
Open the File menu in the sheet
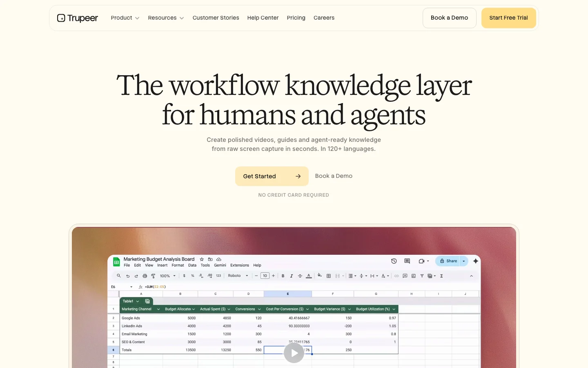[x=127, y=265]
